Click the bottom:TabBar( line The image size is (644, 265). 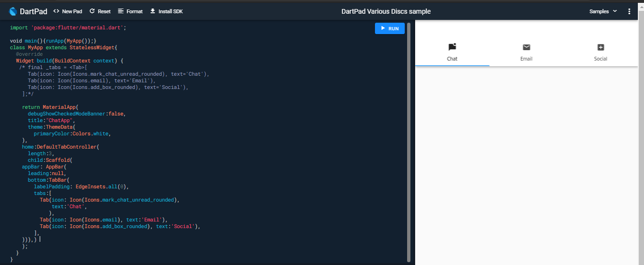tap(49, 180)
